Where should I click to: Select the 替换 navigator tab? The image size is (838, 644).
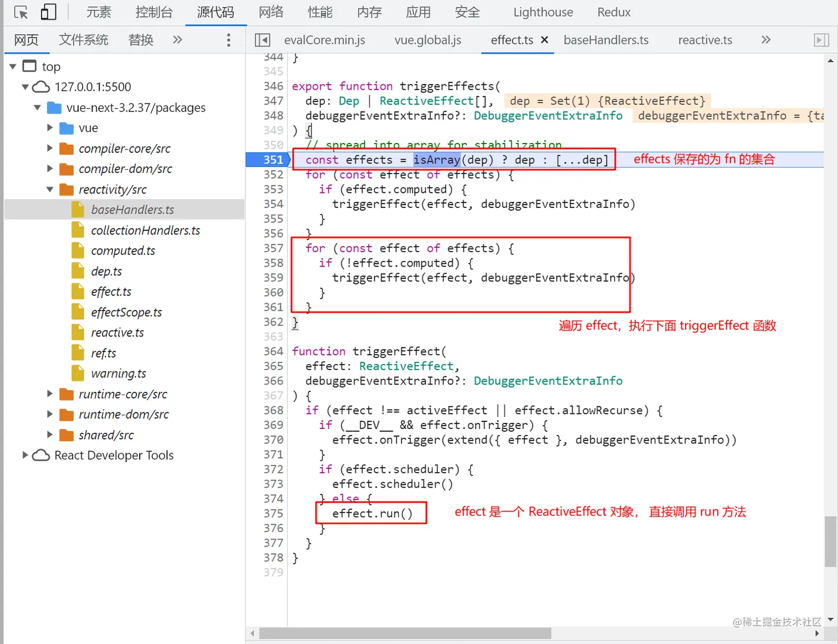141,40
